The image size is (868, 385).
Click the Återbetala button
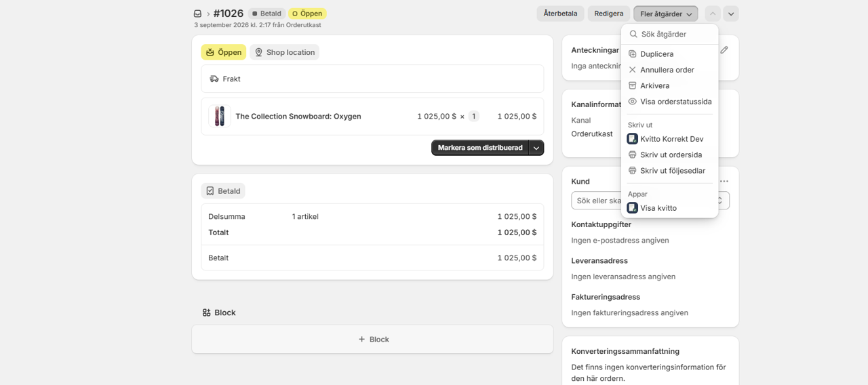[560, 14]
